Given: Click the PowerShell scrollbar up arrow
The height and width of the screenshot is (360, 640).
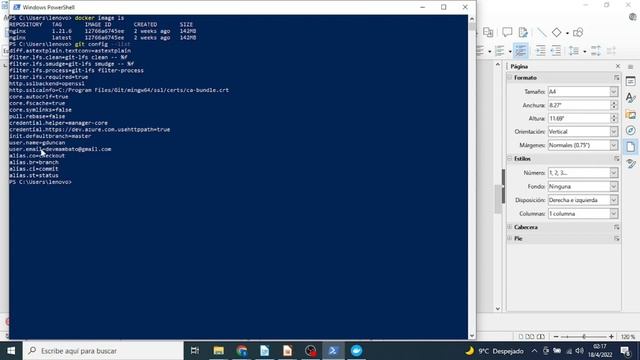Looking at the screenshot, I should click(472, 19).
